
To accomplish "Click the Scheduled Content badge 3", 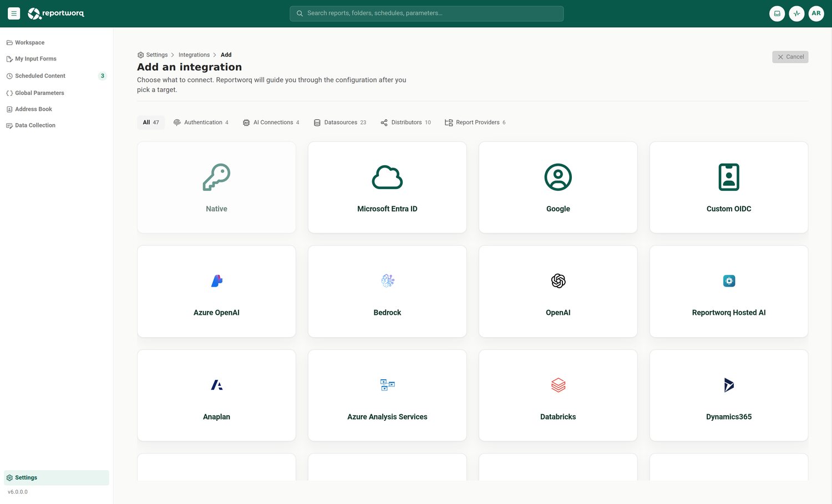I will 102,76.
